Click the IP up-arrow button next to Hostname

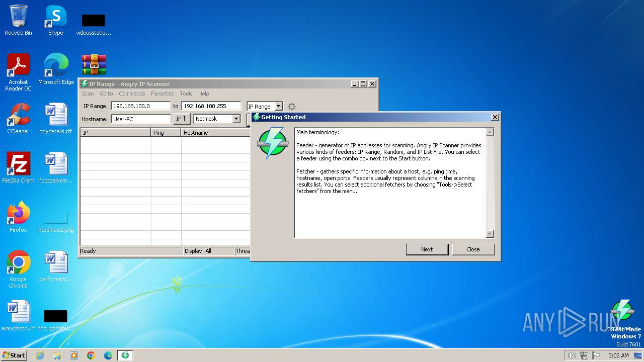pyautogui.click(x=182, y=119)
